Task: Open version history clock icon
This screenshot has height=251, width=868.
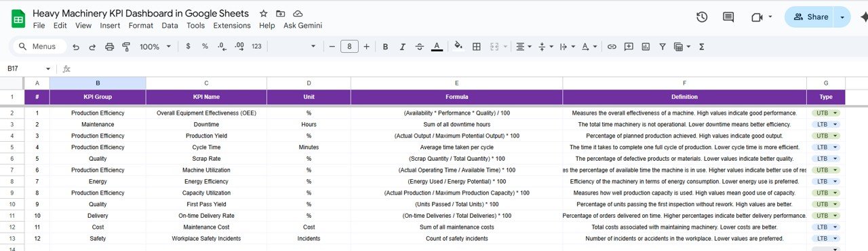Action: (x=702, y=17)
